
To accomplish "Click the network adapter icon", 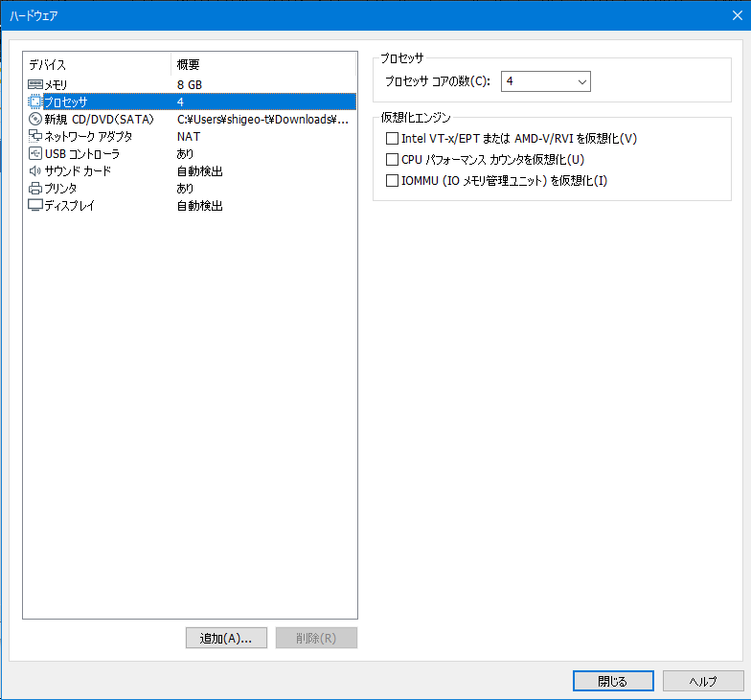I will point(35,136).
